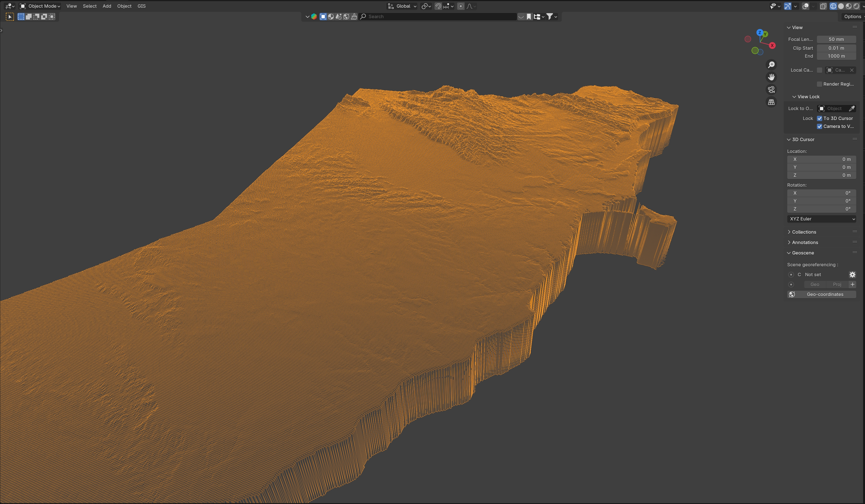865x504 pixels.
Task: Open the GIS menu
Action: pyautogui.click(x=141, y=6)
